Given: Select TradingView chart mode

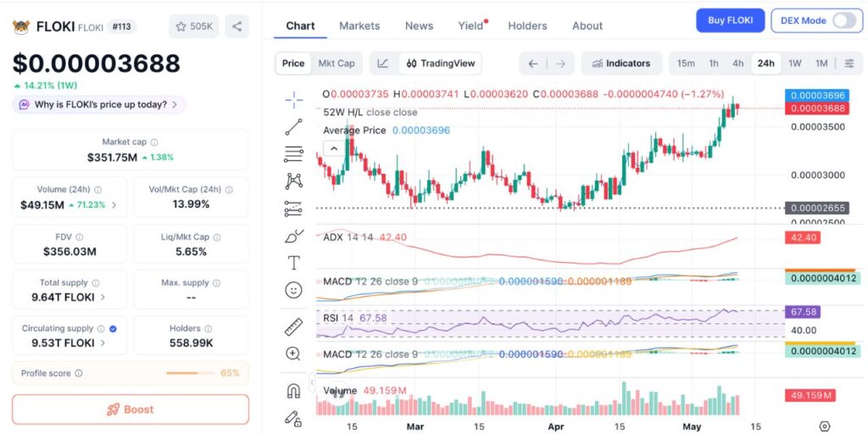Looking at the screenshot, I should pos(441,64).
